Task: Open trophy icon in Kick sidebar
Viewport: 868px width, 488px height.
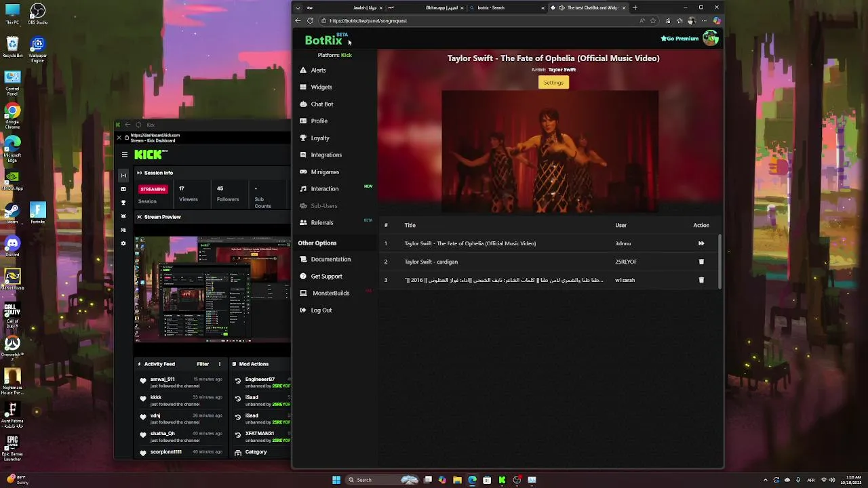Action: coord(123,203)
